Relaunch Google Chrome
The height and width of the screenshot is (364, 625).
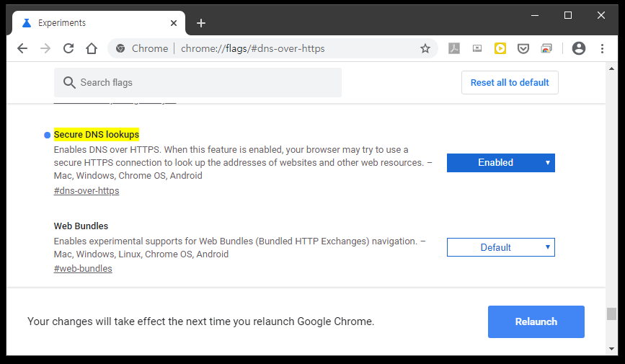(536, 321)
